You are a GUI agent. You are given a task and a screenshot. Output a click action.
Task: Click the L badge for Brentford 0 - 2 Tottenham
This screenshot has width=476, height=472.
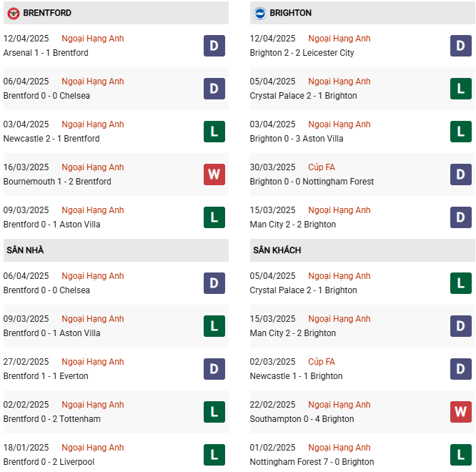point(214,412)
